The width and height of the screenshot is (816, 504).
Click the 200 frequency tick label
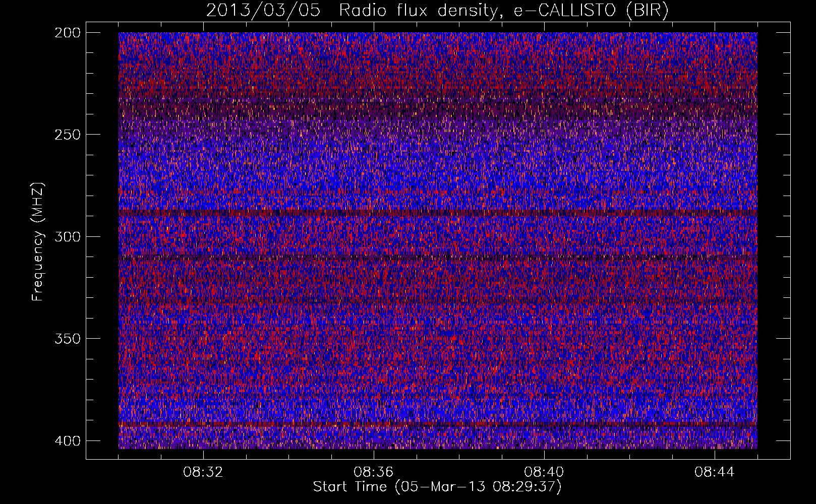[67, 33]
